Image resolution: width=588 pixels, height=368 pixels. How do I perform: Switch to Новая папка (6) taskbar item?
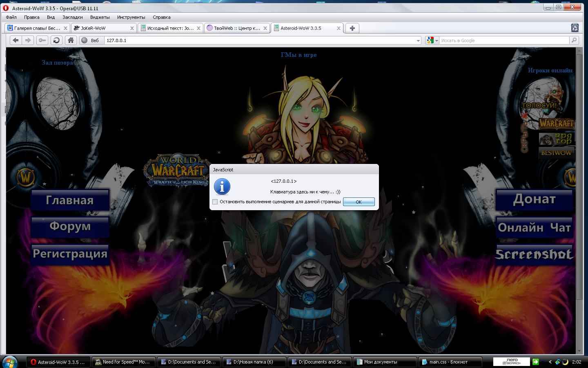coord(254,362)
